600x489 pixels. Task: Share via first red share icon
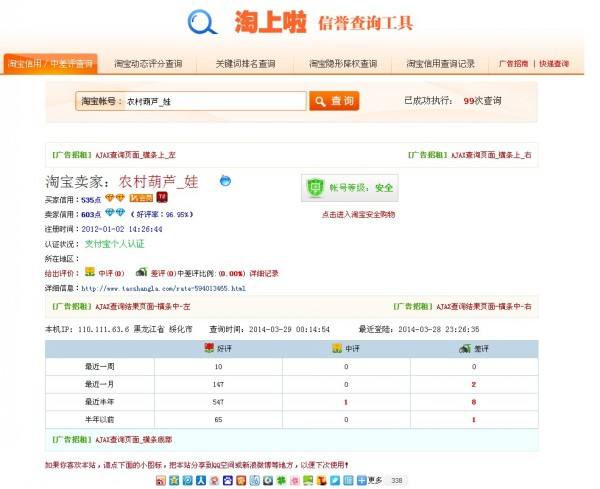(x=161, y=481)
